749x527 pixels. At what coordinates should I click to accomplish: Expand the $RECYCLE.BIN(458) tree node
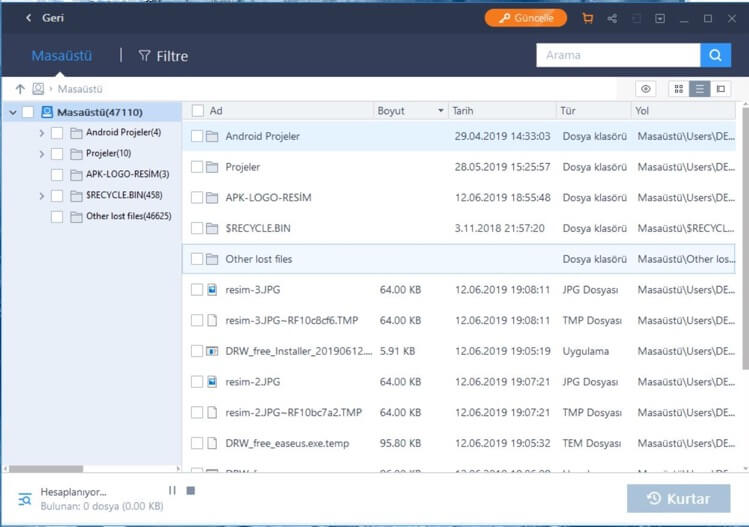(x=41, y=196)
